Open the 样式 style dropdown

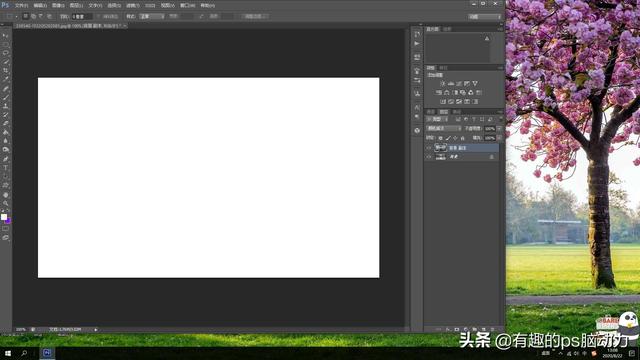(151, 16)
